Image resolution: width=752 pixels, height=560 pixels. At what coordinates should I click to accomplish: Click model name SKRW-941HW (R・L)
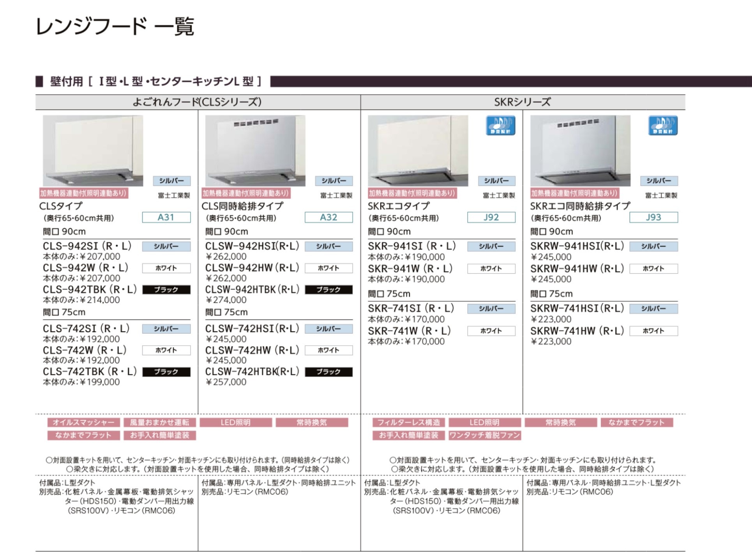(577, 269)
